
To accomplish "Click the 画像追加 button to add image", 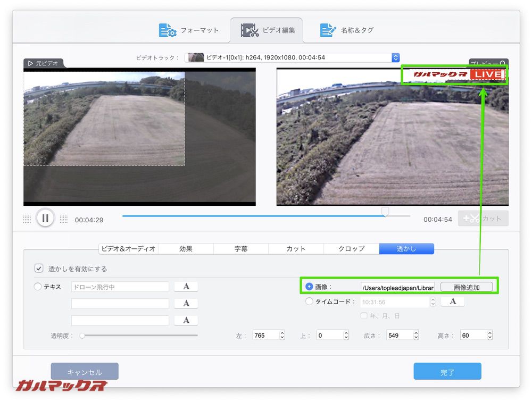I will (x=466, y=286).
